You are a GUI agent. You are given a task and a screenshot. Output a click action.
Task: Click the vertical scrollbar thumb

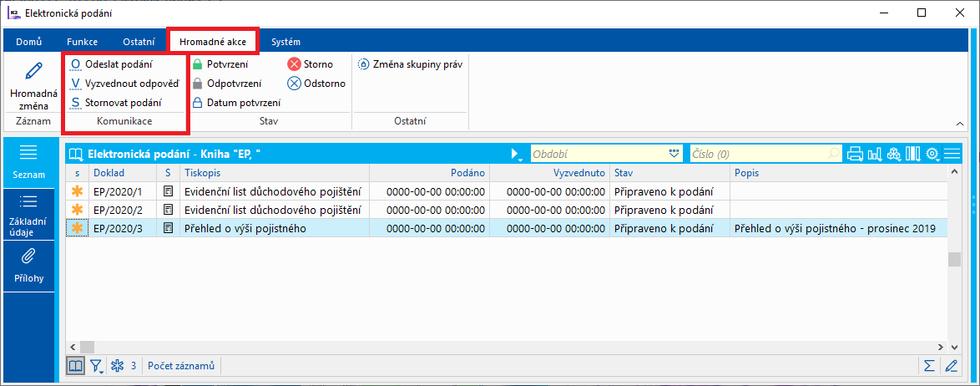954,259
